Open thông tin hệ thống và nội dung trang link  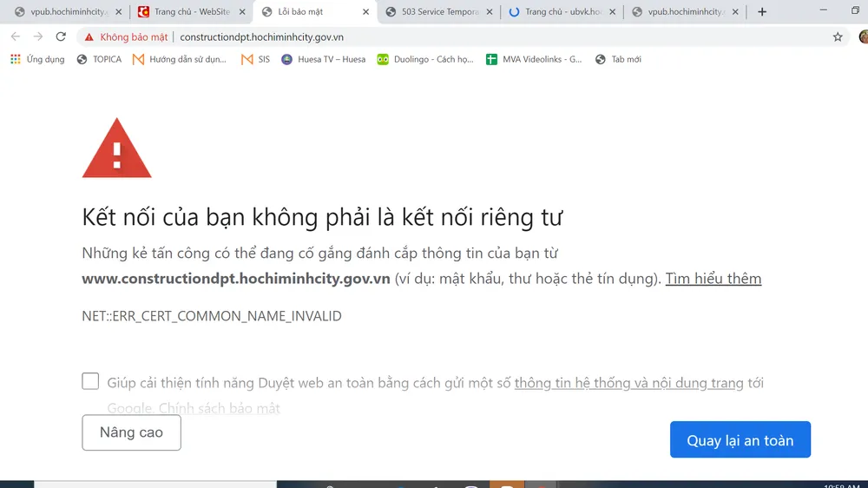pyautogui.click(x=628, y=383)
